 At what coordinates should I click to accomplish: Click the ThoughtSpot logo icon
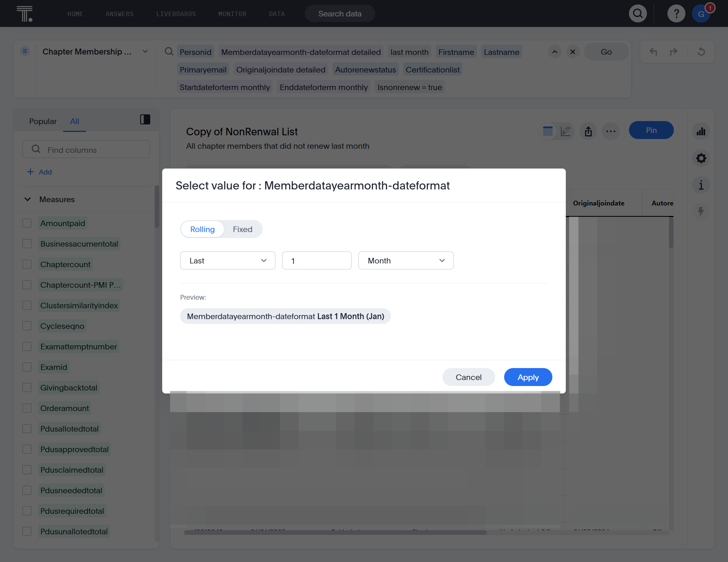pyautogui.click(x=25, y=14)
